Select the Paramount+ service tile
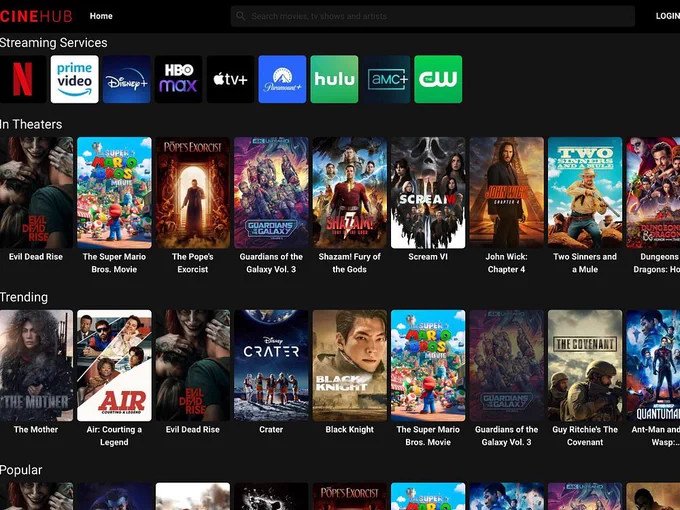The height and width of the screenshot is (510, 680). click(x=282, y=79)
